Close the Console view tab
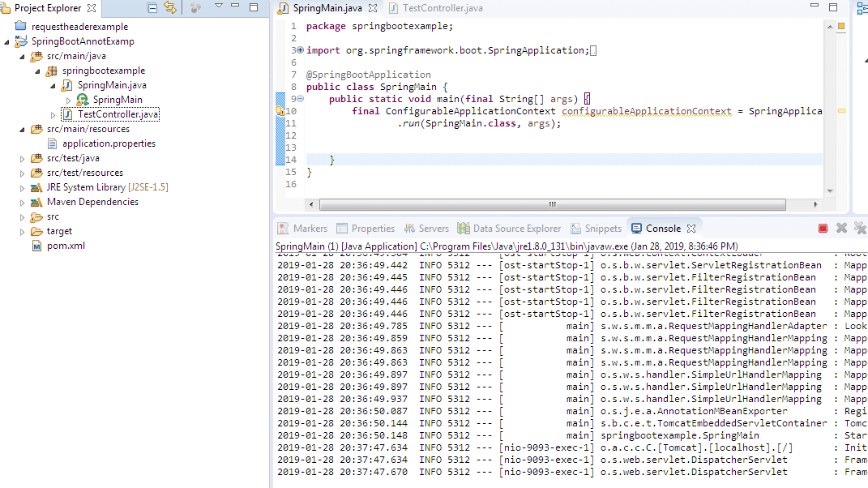868x488 pixels. coord(691,229)
